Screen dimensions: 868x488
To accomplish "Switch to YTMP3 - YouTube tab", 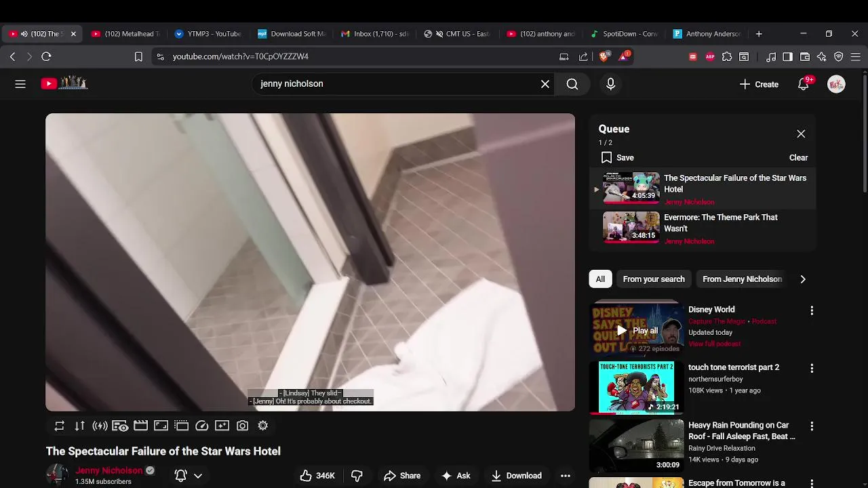I will pos(208,34).
